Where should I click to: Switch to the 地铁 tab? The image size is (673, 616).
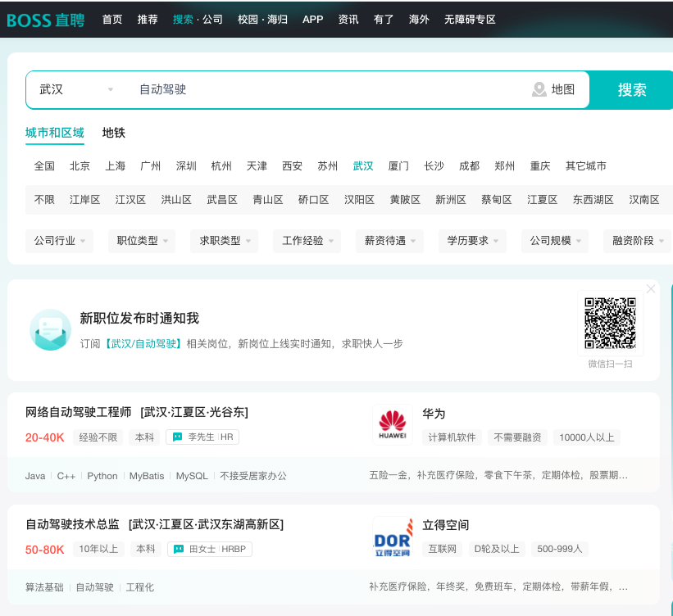[114, 133]
